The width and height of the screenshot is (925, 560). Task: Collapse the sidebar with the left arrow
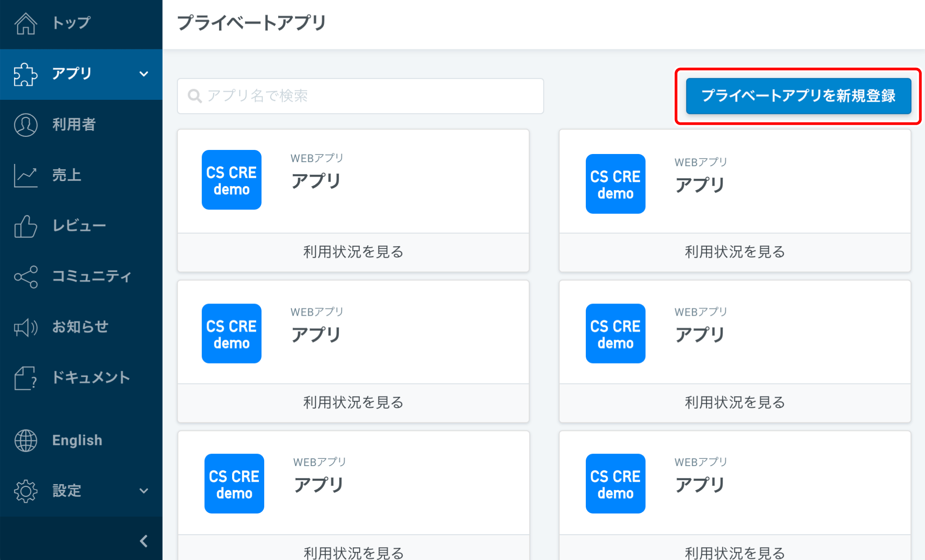click(144, 541)
